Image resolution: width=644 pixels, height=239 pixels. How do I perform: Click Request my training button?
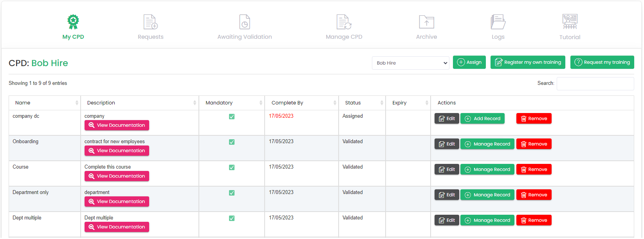coord(602,62)
